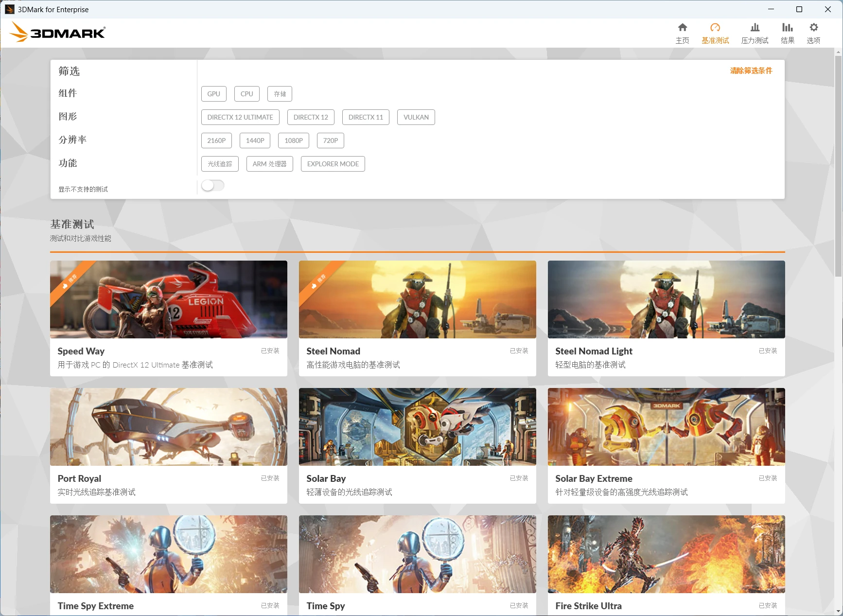Click the vertical scrollbar thumb
Screen dimensions: 843x616
pos(838,165)
